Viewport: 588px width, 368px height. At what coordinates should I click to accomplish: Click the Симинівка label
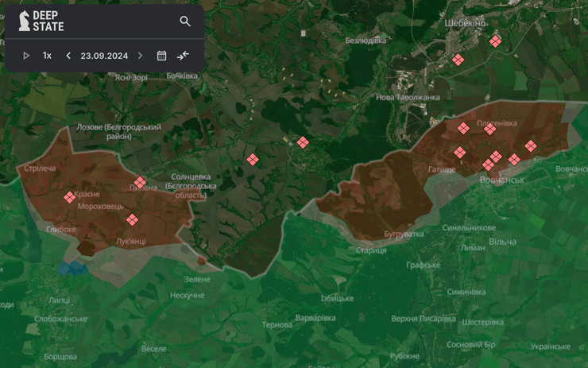466,292
